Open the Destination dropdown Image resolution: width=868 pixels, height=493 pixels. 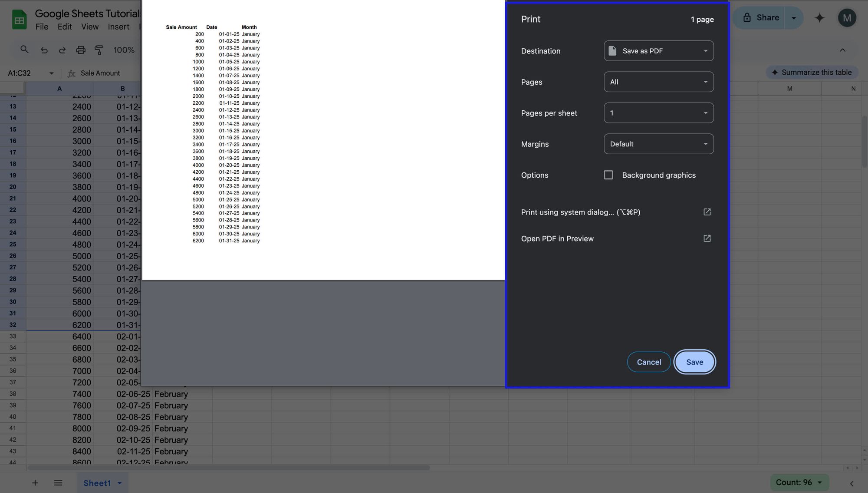[658, 51]
